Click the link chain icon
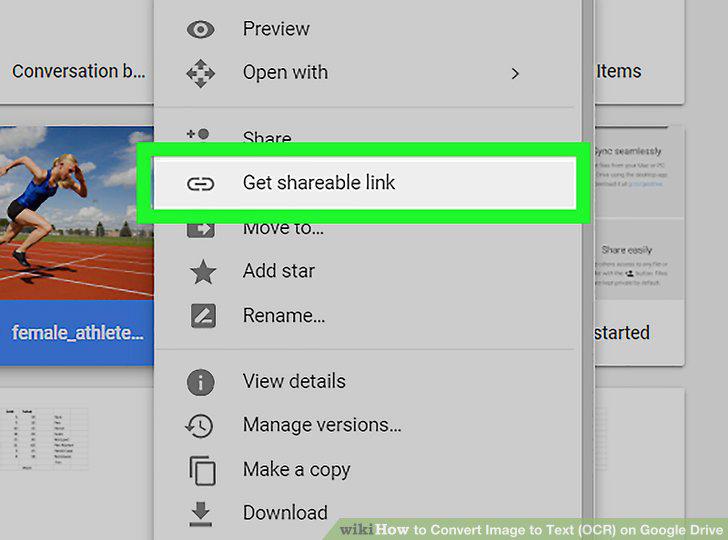 pyautogui.click(x=201, y=184)
